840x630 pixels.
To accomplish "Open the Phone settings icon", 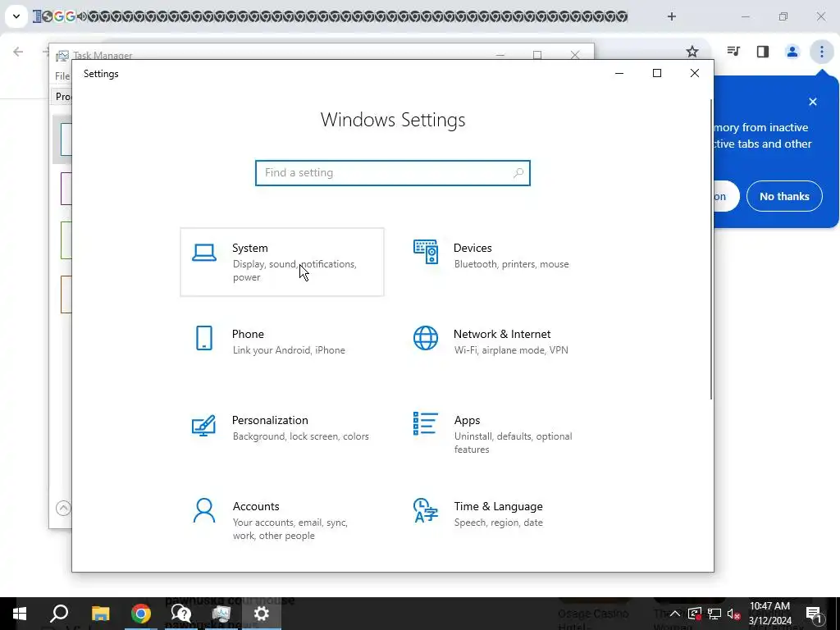I will [x=204, y=338].
